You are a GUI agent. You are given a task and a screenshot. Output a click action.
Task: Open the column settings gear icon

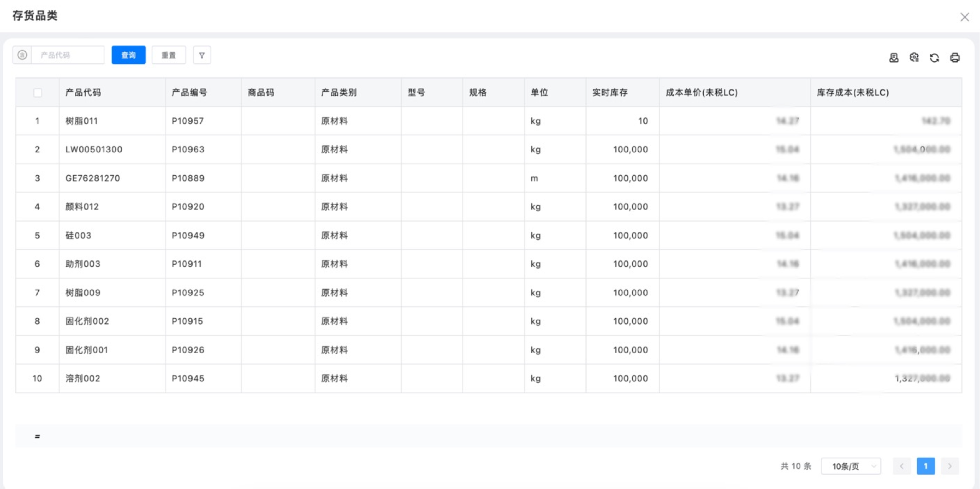pyautogui.click(x=914, y=58)
